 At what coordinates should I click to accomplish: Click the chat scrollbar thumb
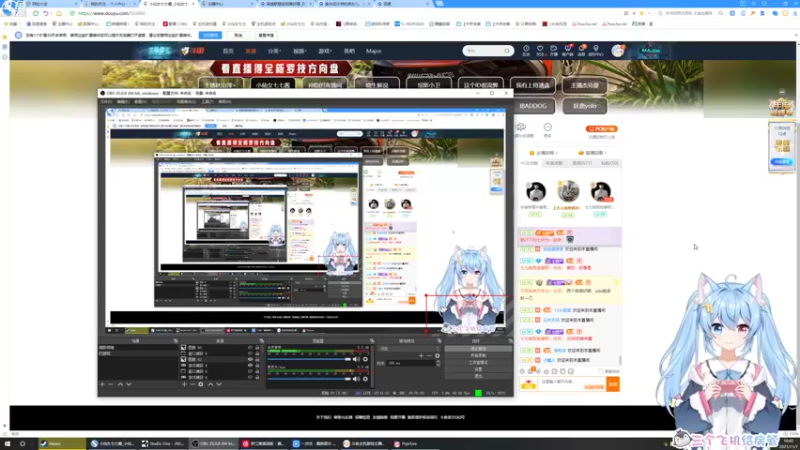[x=620, y=361]
